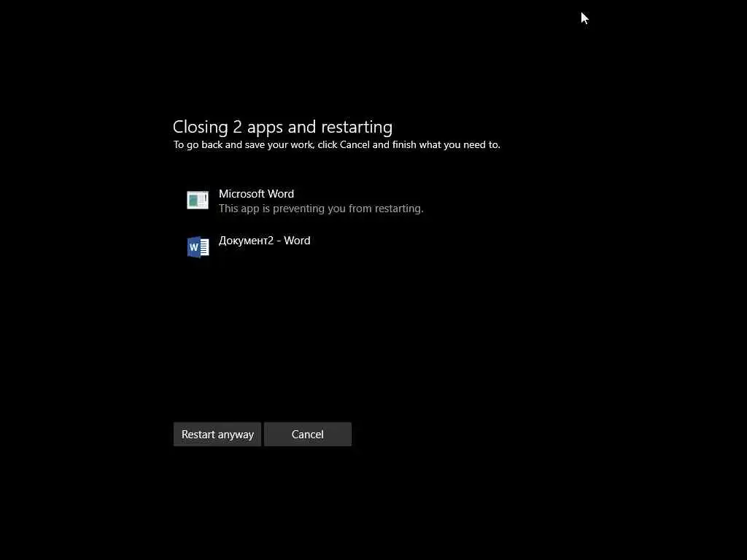Click the 'To go back and save your work' instruction
This screenshot has height=560, width=747.
tap(337, 145)
